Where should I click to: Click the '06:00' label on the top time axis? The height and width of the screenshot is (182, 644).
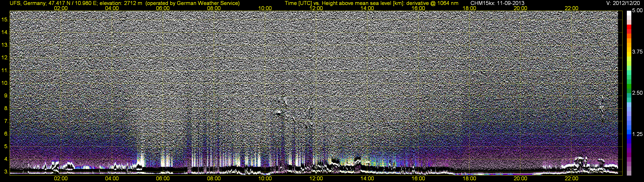click(163, 8)
